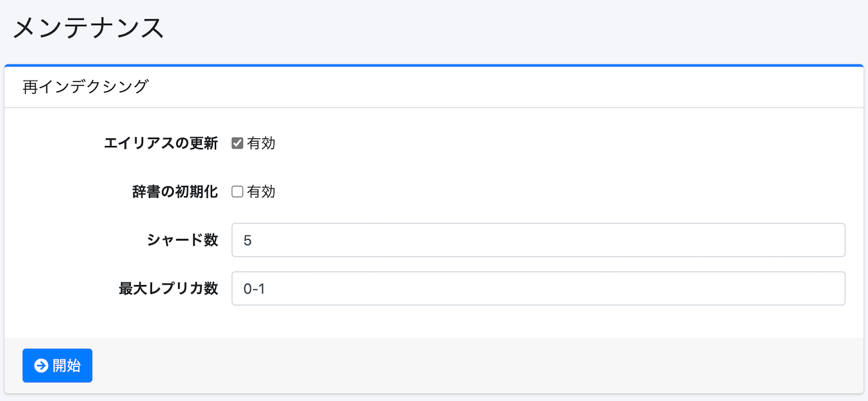The height and width of the screenshot is (401, 868).
Task: Click the メンテナンス page heading
Action: point(88,29)
